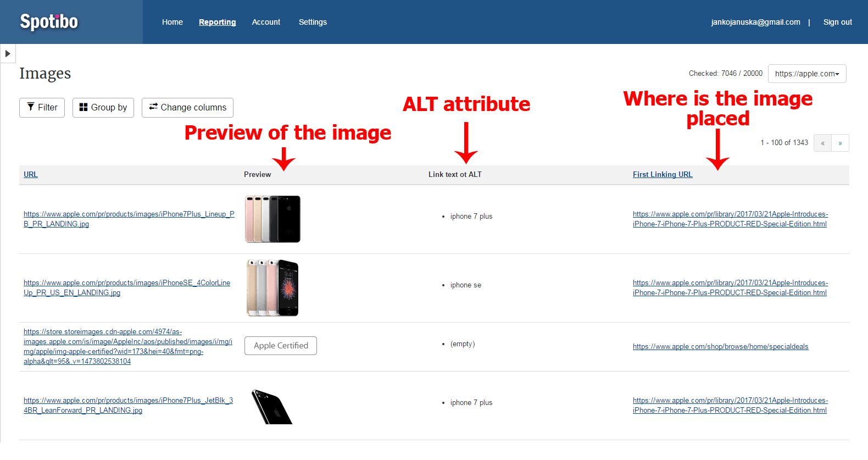Click the 'Link text ot ALT' column header
This screenshot has width=868, height=460.
455,174
